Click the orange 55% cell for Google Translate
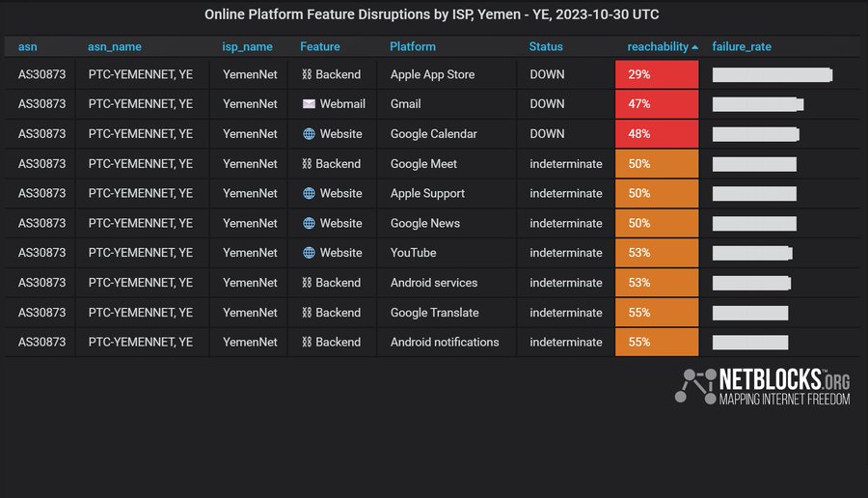Image resolution: width=868 pixels, height=498 pixels. click(656, 313)
